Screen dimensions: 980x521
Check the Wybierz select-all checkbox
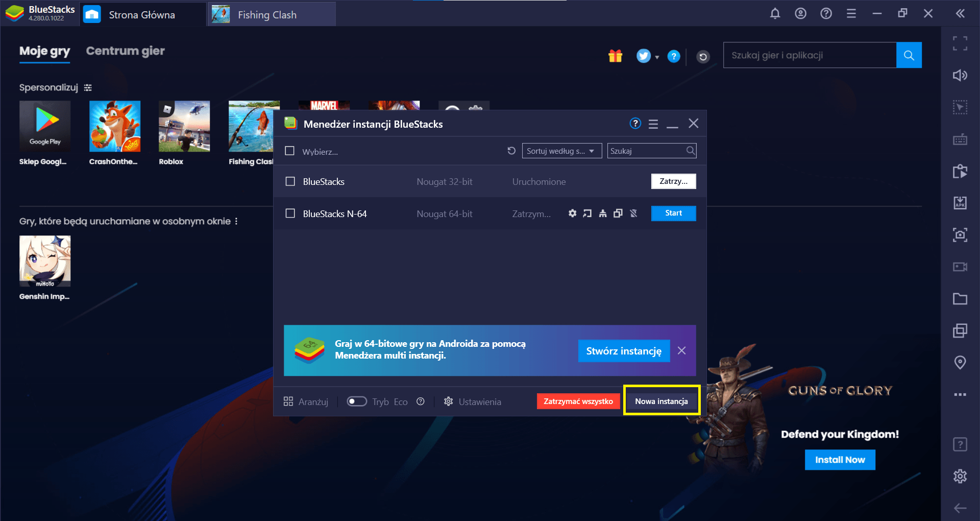[290, 151]
